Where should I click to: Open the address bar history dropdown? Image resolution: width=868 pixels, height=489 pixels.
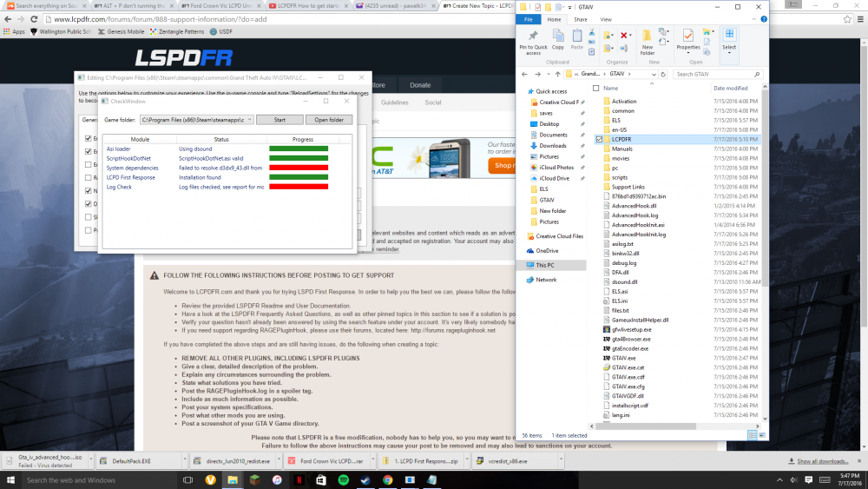(654, 74)
